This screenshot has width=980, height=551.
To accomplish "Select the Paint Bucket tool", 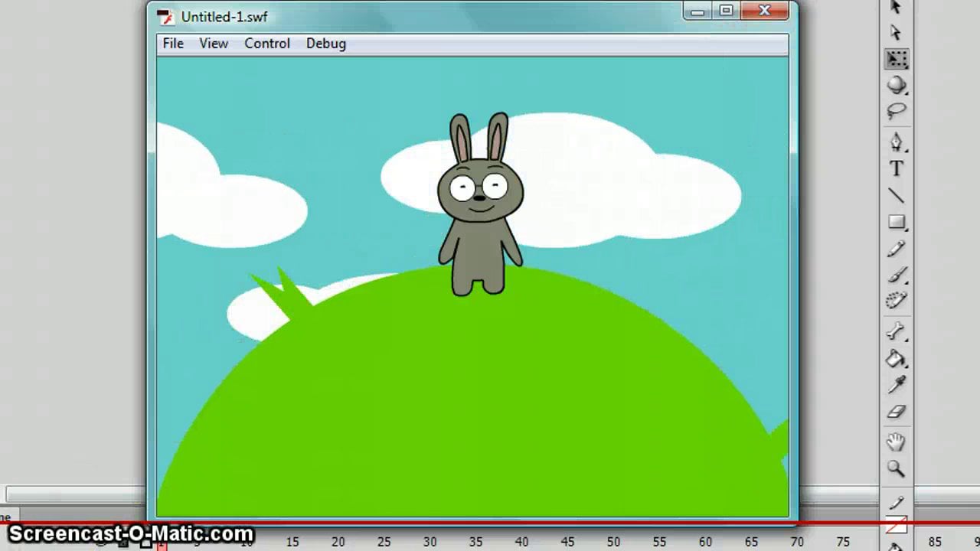I will [897, 358].
